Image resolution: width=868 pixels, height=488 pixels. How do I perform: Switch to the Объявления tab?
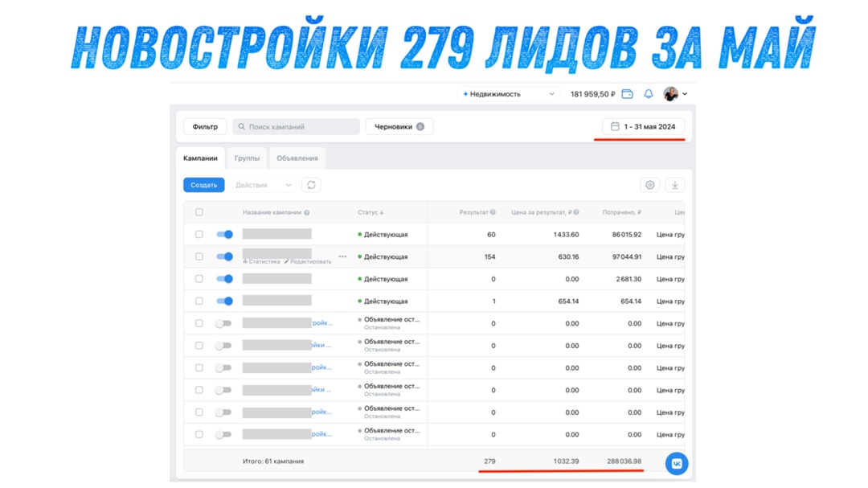pos(297,158)
